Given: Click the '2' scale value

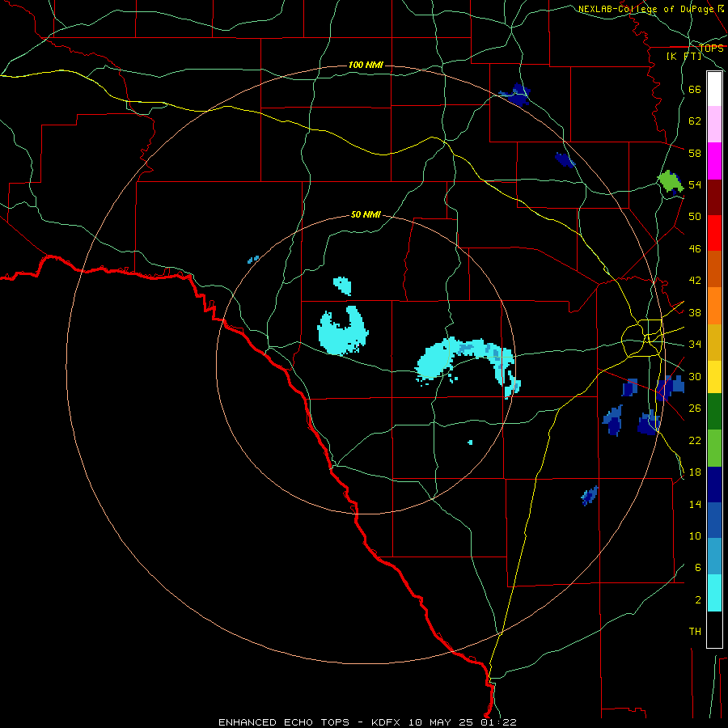Looking at the screenshot, I should tap(698, 600).
